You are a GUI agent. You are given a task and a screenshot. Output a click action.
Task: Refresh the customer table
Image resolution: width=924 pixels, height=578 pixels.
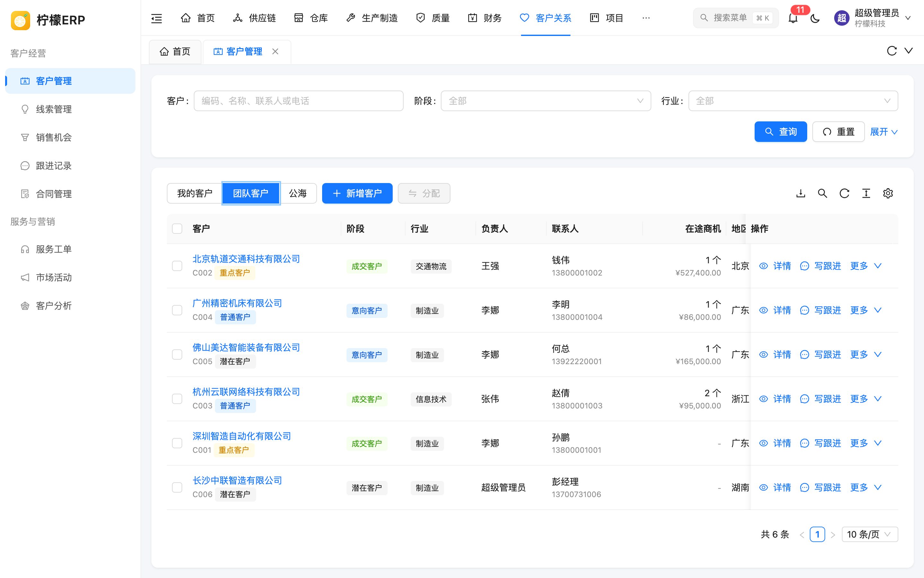pyautogui.click(x=844, y=193)
